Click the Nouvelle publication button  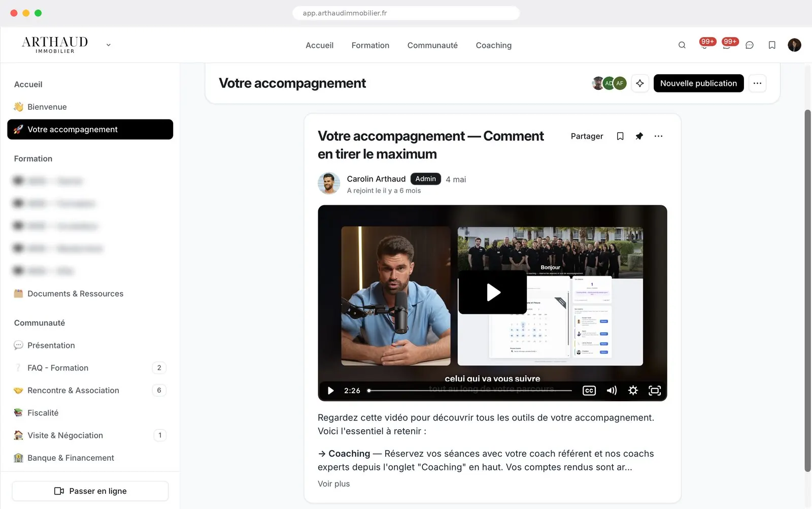(x=698, y=83)
